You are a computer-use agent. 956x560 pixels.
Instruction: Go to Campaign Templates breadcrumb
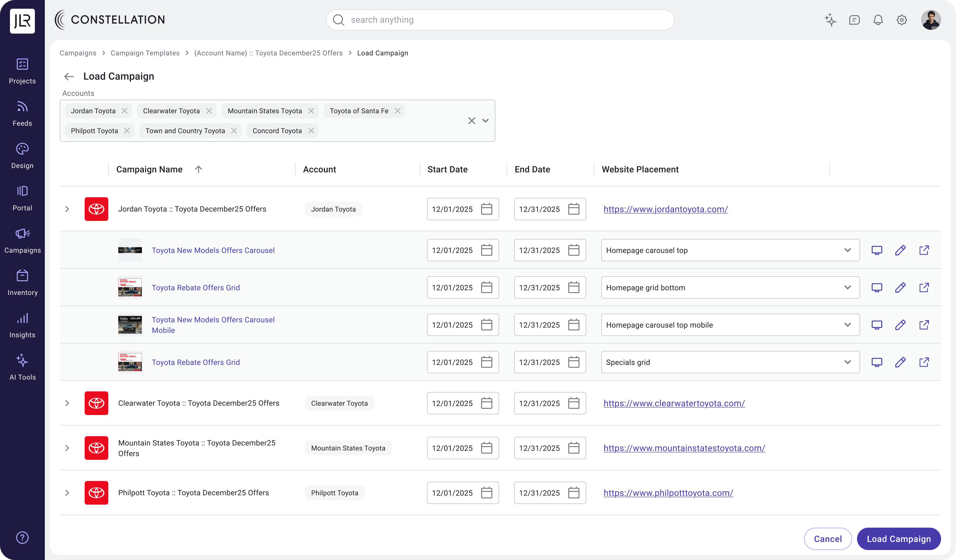[145, 53]
